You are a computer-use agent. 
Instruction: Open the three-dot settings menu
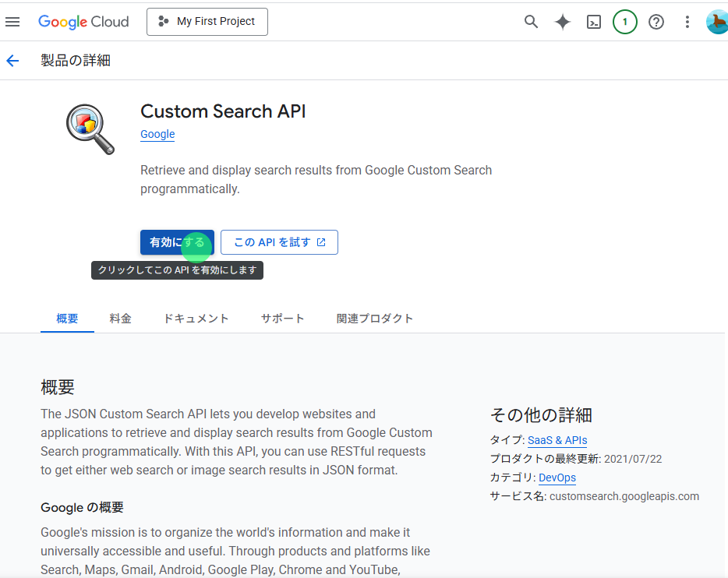pos(687,22)
